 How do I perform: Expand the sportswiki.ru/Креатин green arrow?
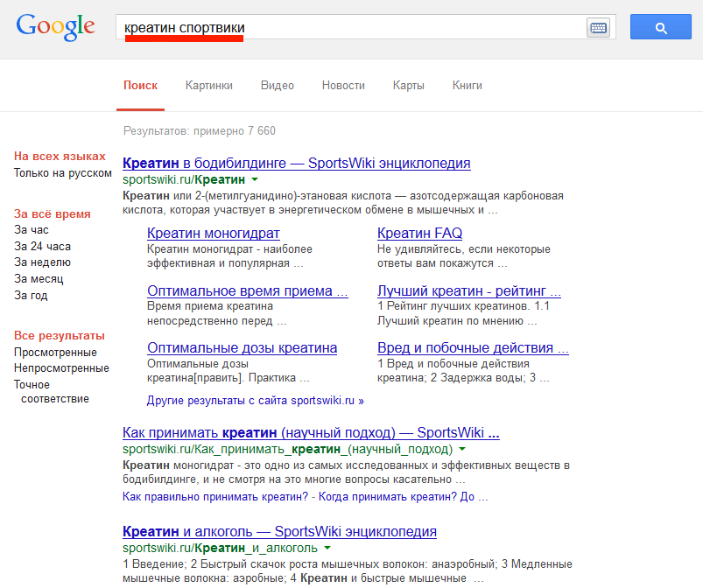point(255,179)
